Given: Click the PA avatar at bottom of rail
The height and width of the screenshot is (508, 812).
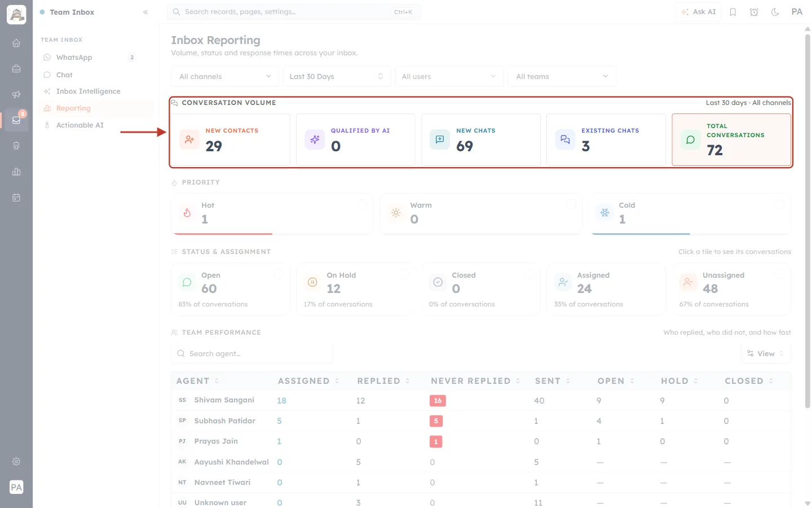Looking at the screenshot, I should pos(16,487).
